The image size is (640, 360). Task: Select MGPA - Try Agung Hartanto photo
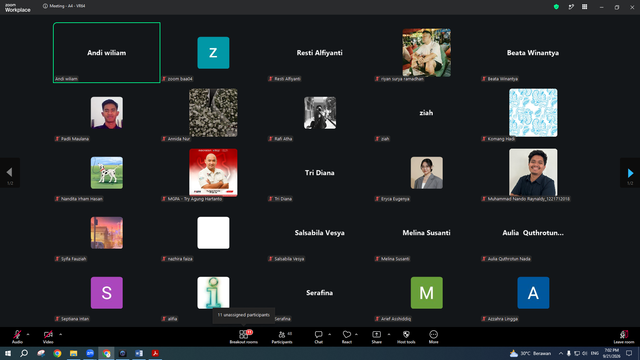(x=213, y=173)
